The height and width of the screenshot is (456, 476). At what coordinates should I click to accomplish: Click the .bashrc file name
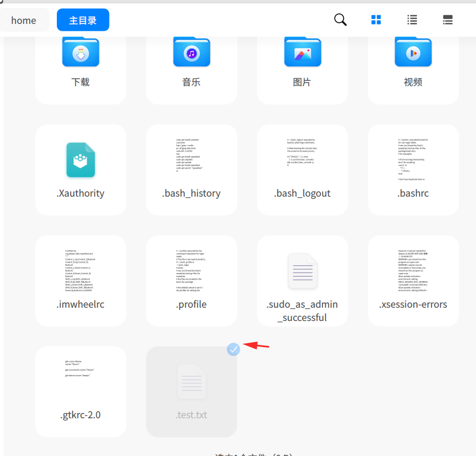pyautogui.click(x=413, y=193)
